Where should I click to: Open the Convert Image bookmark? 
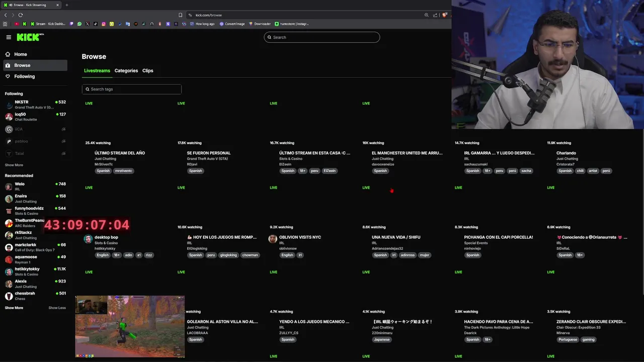click(232, 24)
